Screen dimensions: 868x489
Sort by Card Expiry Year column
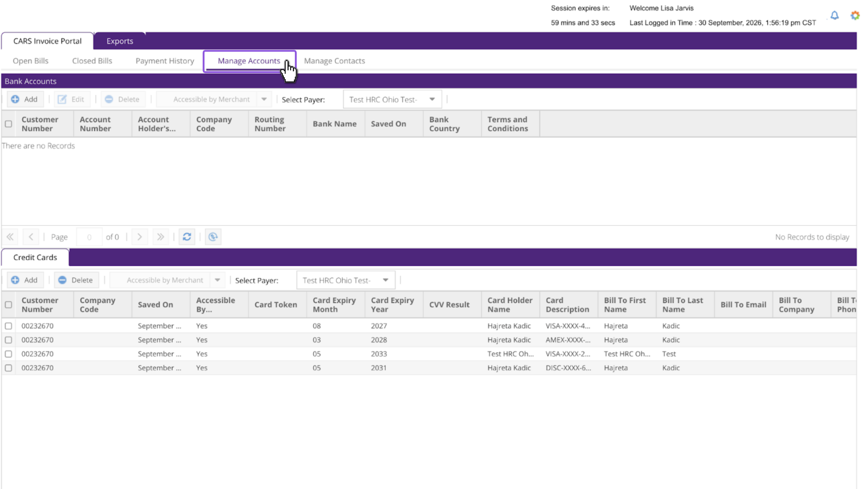(x=394, y=305)
